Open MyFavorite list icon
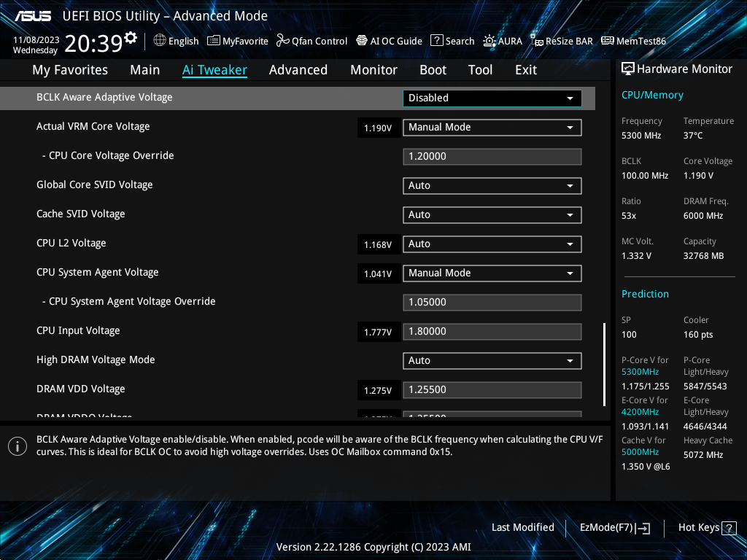 (x=214, y=41)
